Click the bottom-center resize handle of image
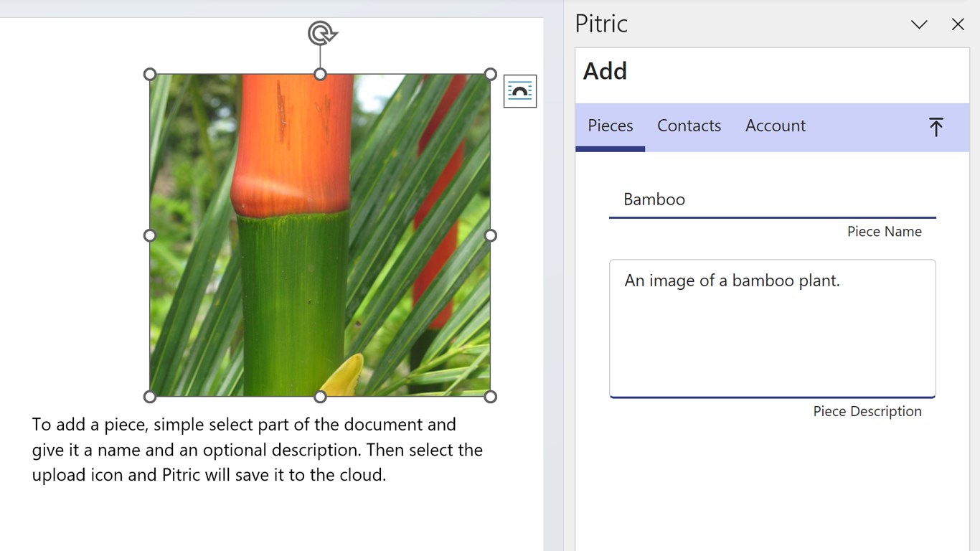This screenshot has height=551, width=980. (321, 397)
